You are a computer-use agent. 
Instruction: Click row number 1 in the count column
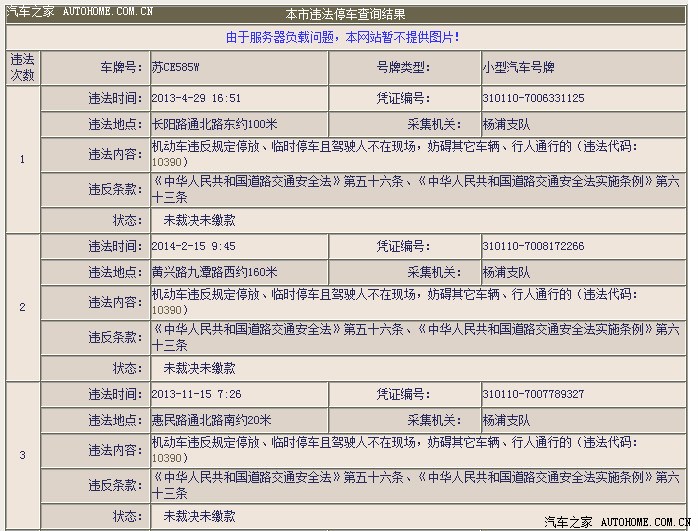coord(22,160)
